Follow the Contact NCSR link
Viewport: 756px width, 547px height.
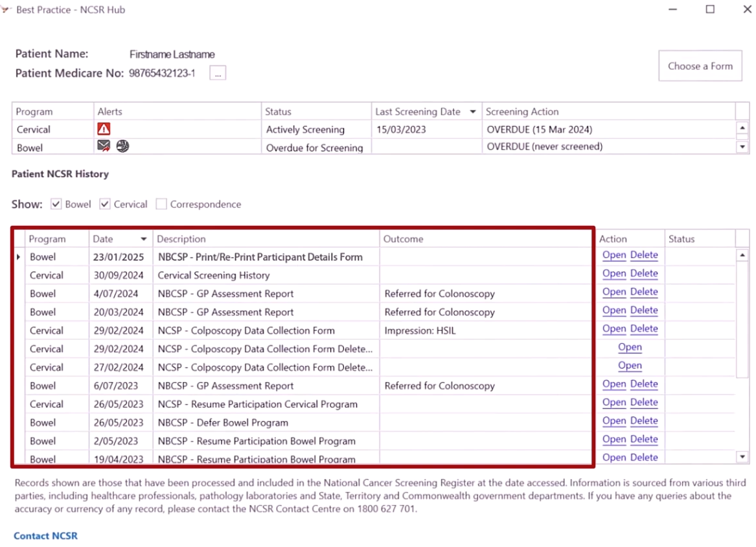tap(46, 535)
